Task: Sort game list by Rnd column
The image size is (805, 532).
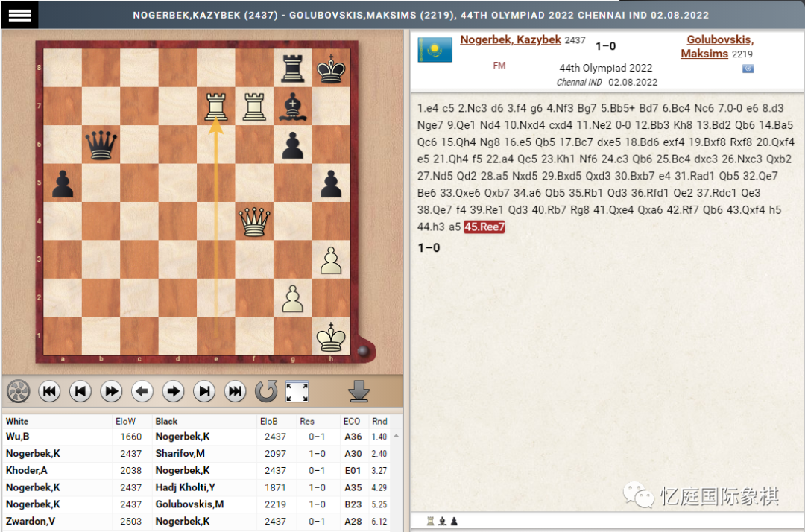Action: (x=379, y=421)
